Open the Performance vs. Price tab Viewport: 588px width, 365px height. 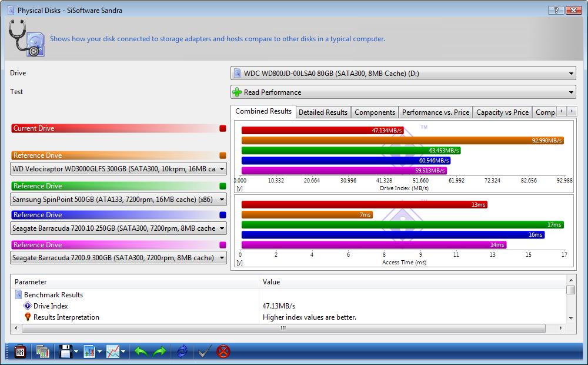[x=435, y=112]
